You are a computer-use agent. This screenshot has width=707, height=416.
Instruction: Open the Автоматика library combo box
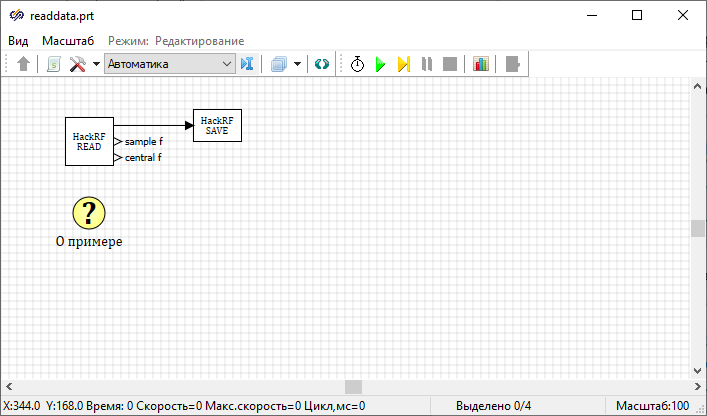[169, 64]
